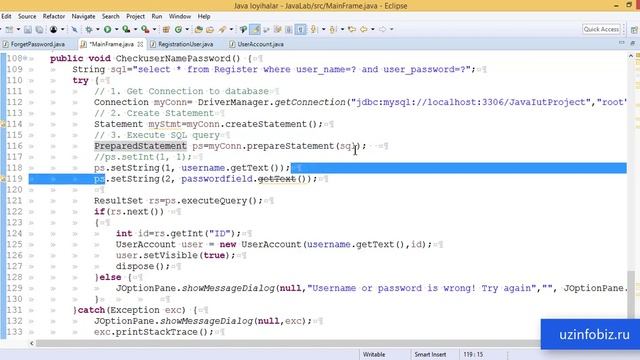
Task: Create a new Java class via green C icon
Action: [178, 29]
